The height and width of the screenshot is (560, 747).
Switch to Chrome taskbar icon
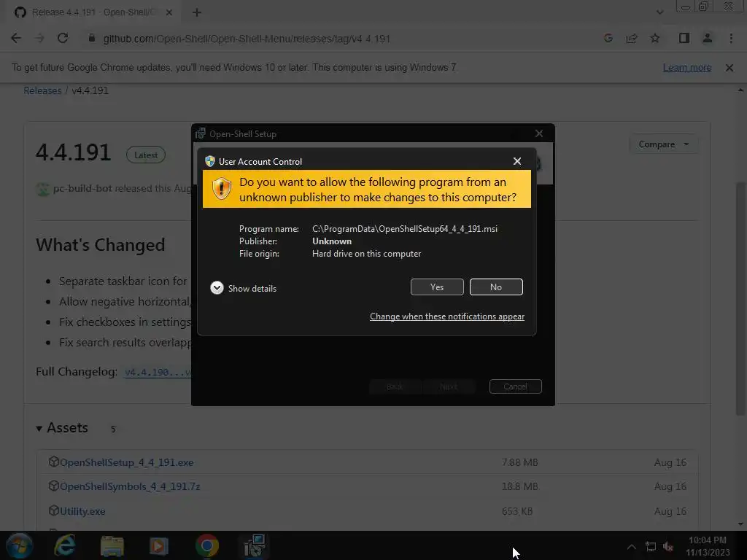(206, 545)
